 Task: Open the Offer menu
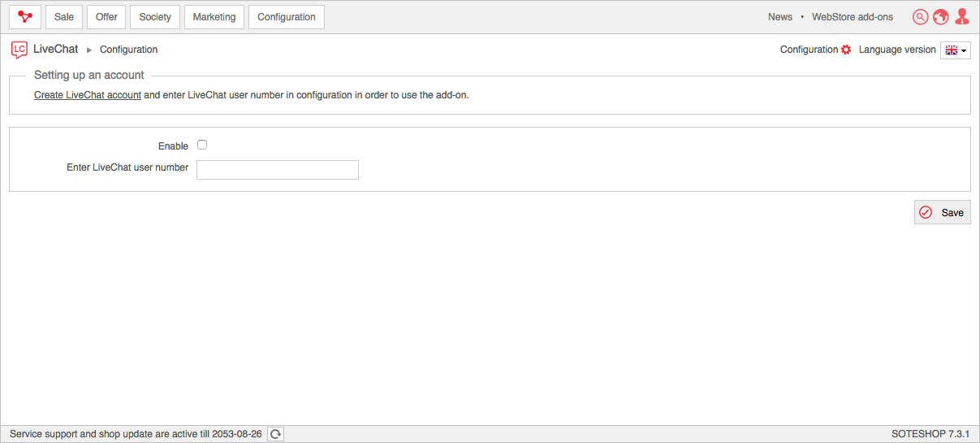(x=106, y=17)
